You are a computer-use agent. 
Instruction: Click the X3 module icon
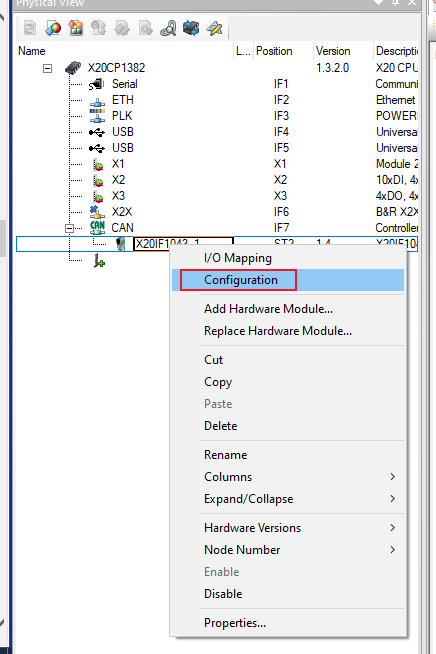coord(98,196)
